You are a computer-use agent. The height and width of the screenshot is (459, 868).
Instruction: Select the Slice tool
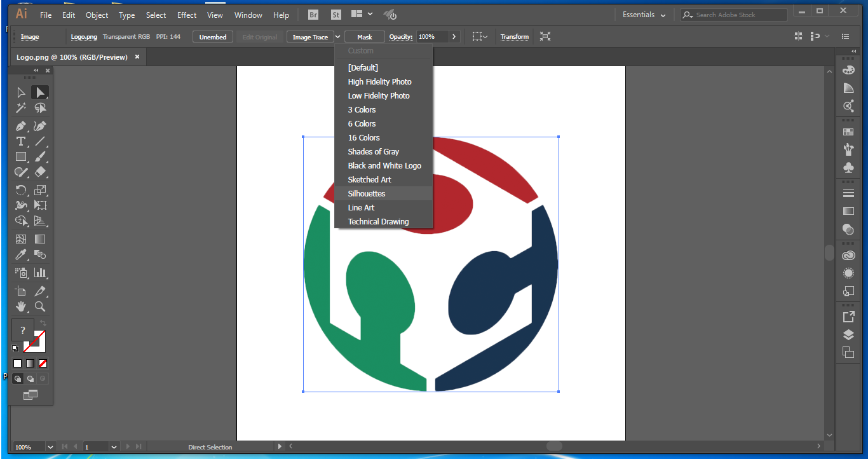click(x=40, y=291)
